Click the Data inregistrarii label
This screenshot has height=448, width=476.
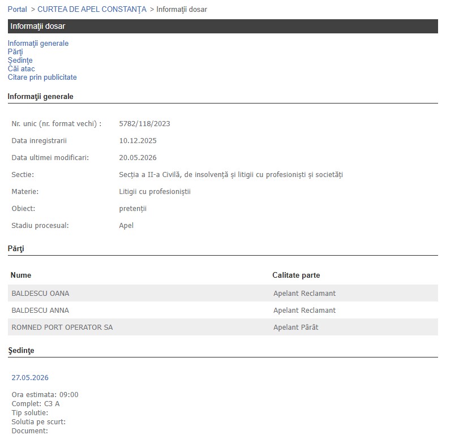tap(39, 141)
